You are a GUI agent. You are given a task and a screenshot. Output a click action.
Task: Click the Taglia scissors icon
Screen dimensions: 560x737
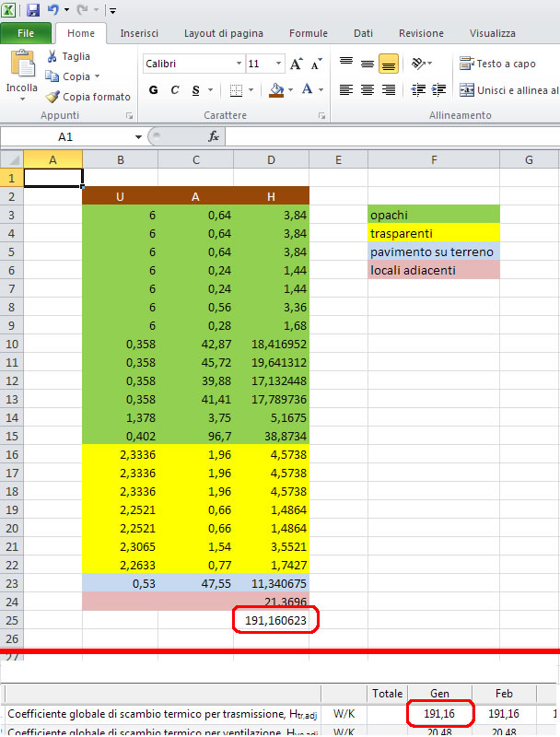tap(52, 56)
